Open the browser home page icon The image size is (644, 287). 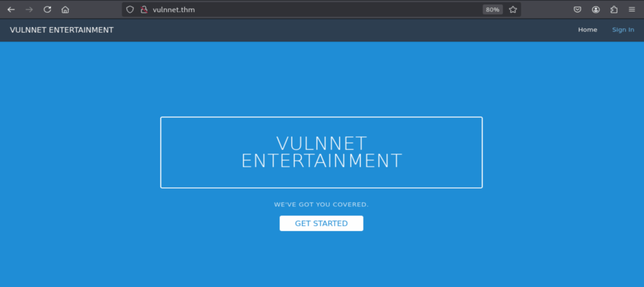coord(65,9)
